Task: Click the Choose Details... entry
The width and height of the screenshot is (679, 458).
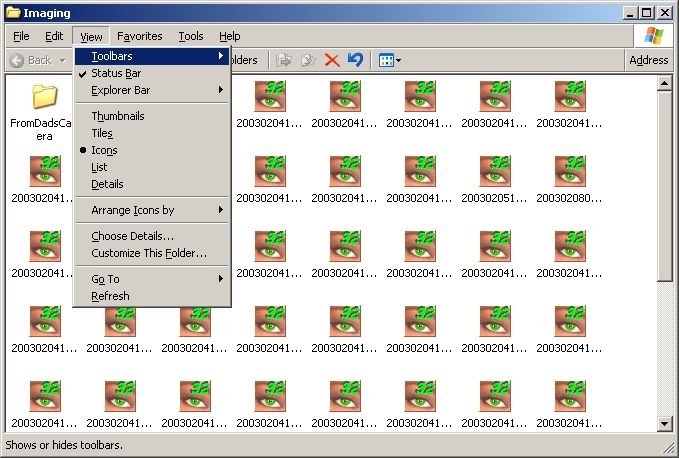Action: (x=132, y=236)
